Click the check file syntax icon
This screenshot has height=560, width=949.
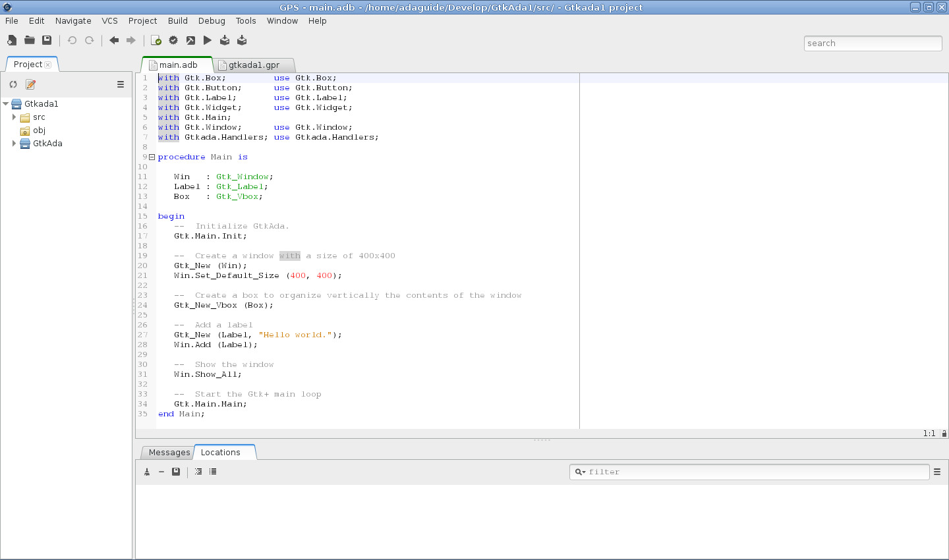pos(156,41)
